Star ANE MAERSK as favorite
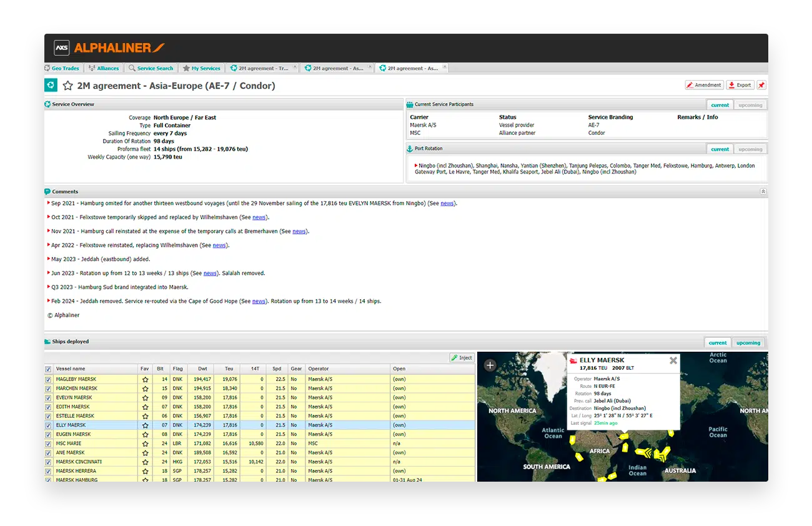The height and width of the screenshot is (526, 812). click(146, 453)
